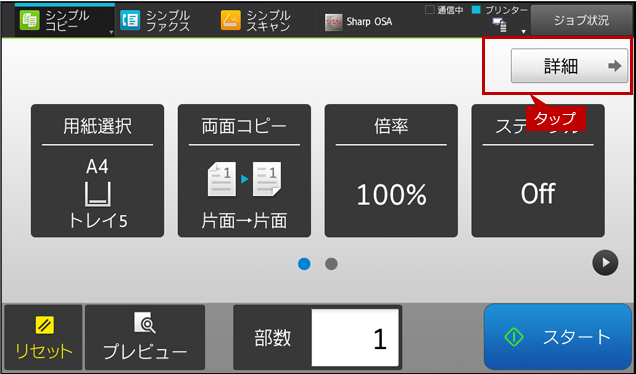
Task: Tap the blue スタート button
Action: tap(558, 337)
